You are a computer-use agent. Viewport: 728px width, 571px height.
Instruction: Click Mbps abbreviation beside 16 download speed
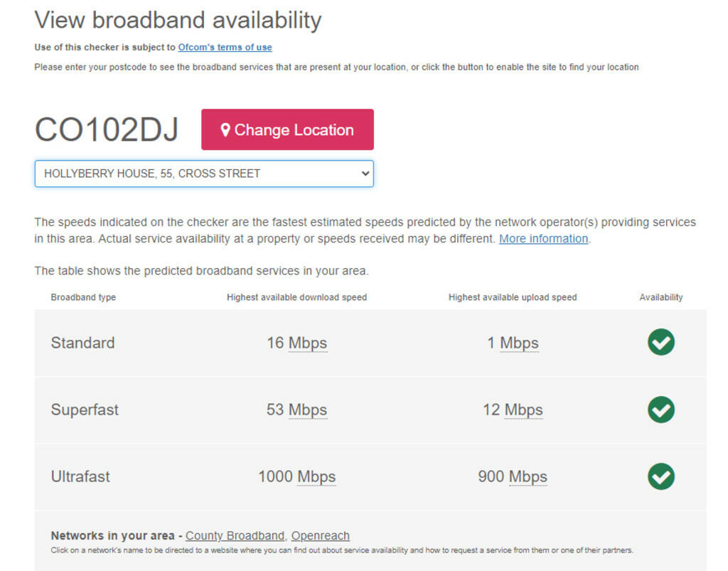pyautogui.click(x=308, y=343)
